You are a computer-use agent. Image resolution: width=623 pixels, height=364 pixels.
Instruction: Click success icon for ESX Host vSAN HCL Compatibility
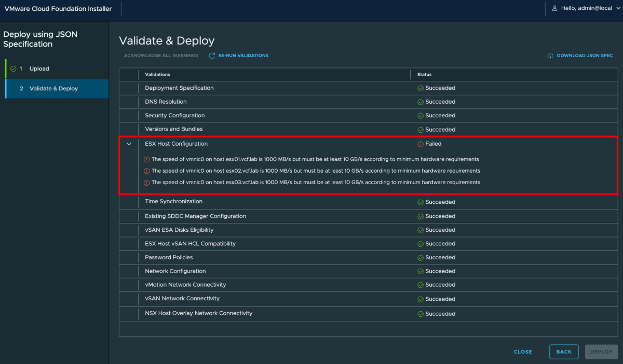(x=421, y=244)
